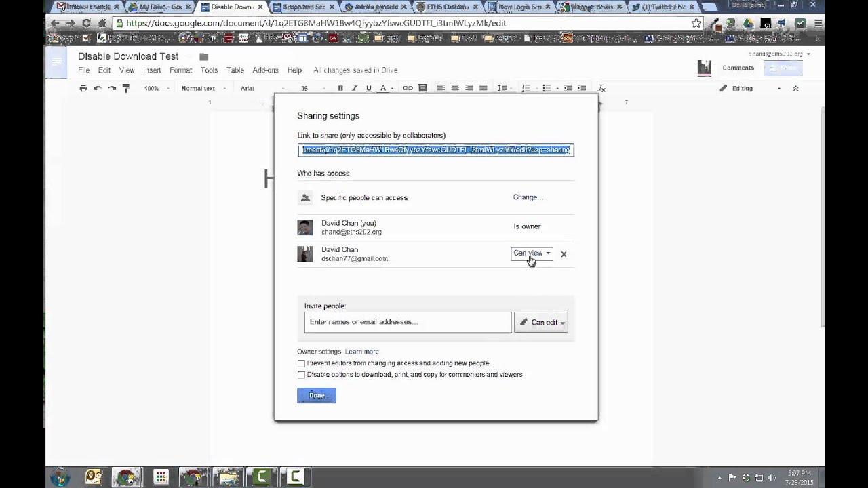
Task: Decrease indent in toolbar
Action: pyautogui.click(x=568, y=88)
